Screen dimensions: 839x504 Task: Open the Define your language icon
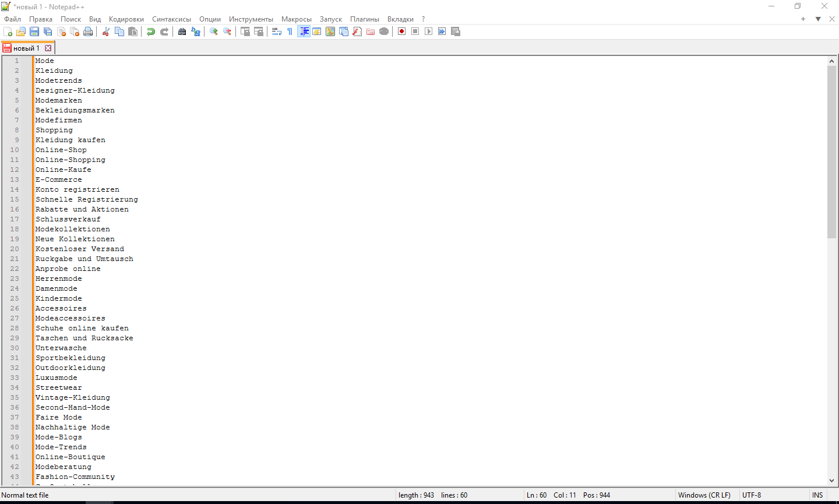(x=316, y=31)
